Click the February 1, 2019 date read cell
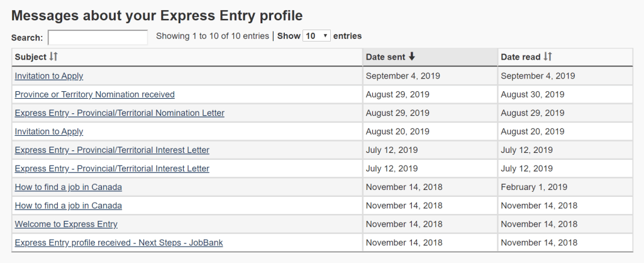This screenshot has height=263, width=644. 534,187
